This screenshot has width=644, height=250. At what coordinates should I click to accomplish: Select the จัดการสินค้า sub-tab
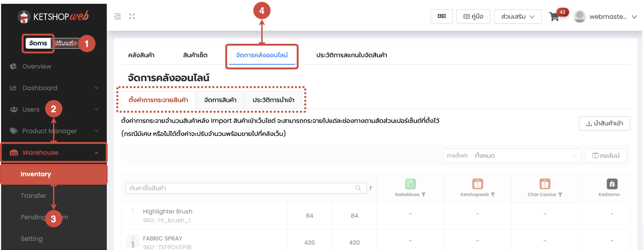point(220,100)
